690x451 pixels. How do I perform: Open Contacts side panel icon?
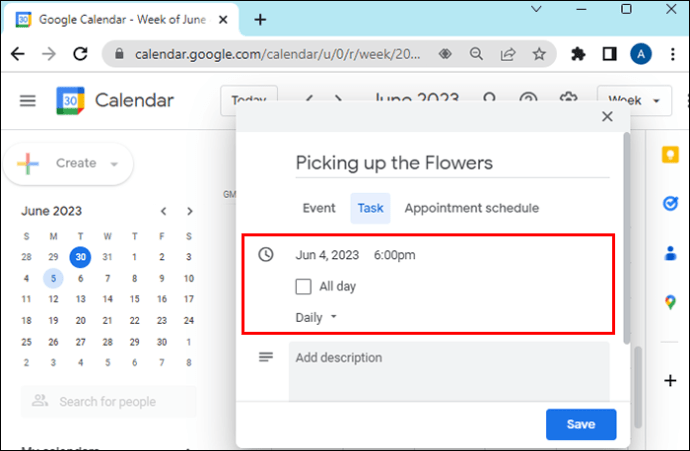pos(669,252)
